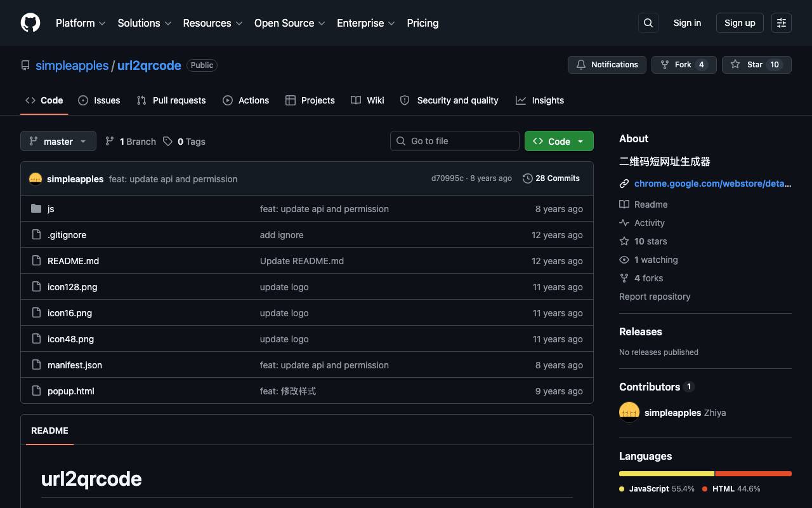Open the Security and quality tab
This screenshot has width=812, height=508.
click(449, 100)
